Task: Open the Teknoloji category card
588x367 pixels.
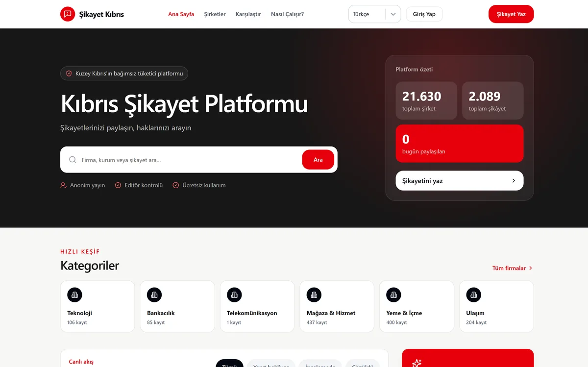Action: coord(98,306)
